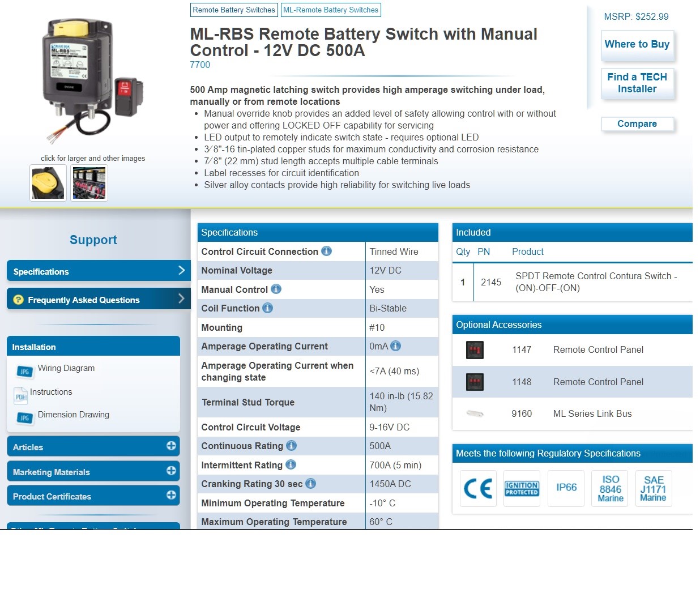
Task: Click info icon beside Coil Function
Action: [x=267, y=308]
